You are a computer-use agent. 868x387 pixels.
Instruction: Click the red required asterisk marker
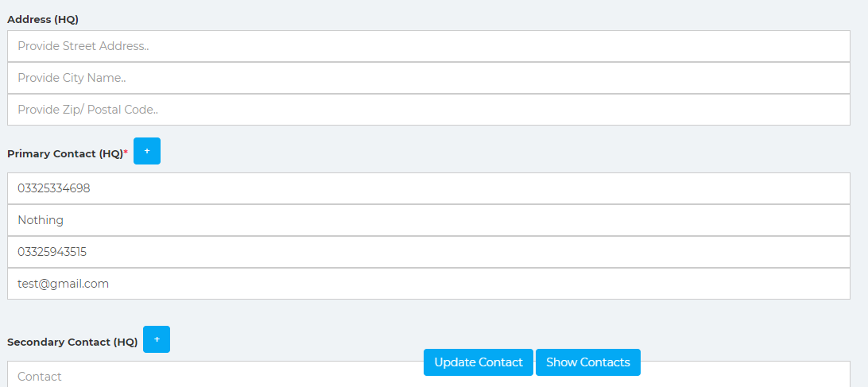(126, 153)
